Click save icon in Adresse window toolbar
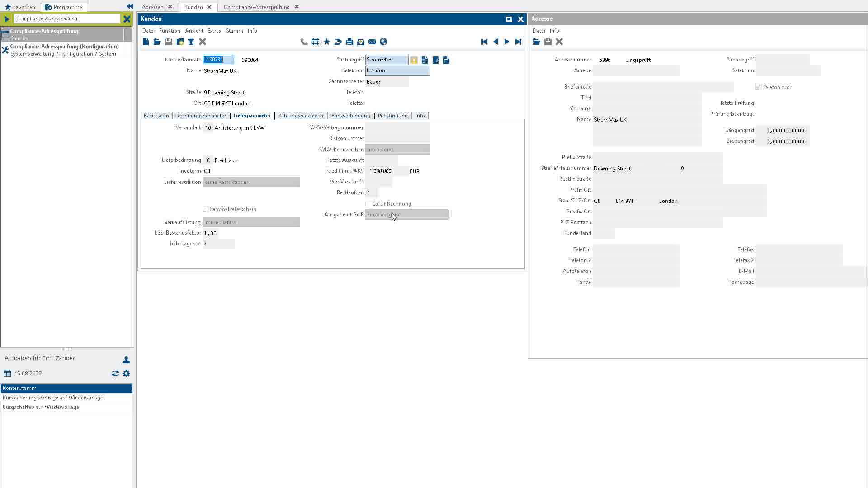868x488 pixels. click(x=548, y=42)
